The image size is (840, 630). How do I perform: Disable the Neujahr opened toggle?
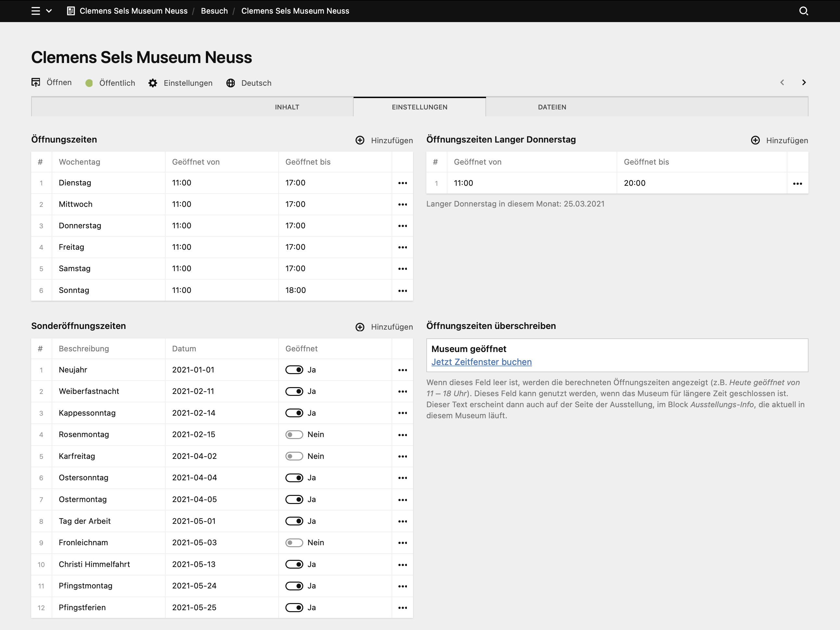294,370
